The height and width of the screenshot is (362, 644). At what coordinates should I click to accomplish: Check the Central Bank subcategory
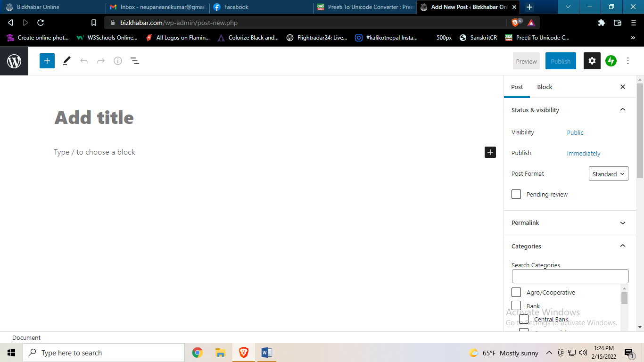point(524,319)
